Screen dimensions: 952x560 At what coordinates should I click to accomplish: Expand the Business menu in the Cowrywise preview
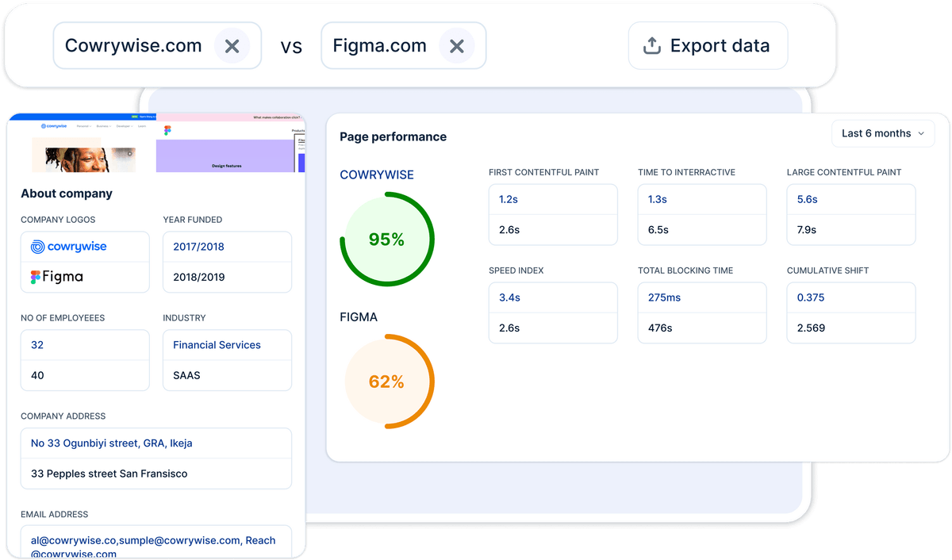(x=102, y=126)
